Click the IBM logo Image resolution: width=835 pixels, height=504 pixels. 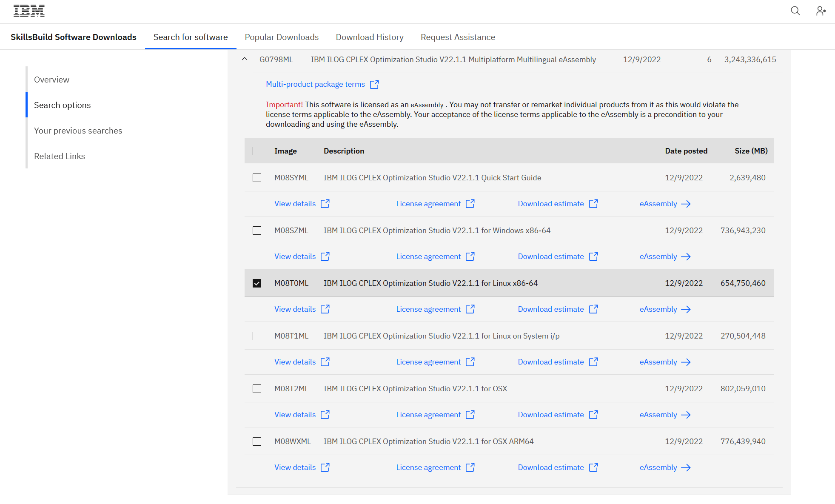pyautogui.click(x=29, y=11)
